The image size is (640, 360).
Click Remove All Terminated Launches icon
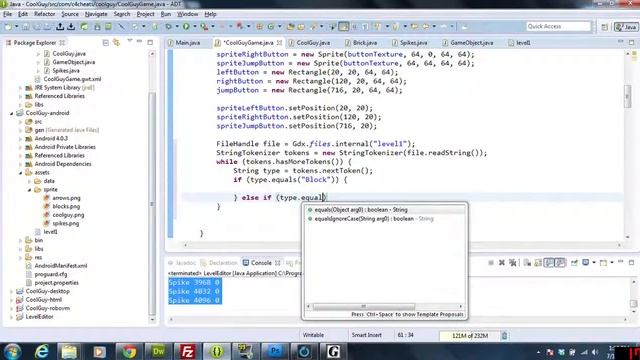click(x=513, y=262)
